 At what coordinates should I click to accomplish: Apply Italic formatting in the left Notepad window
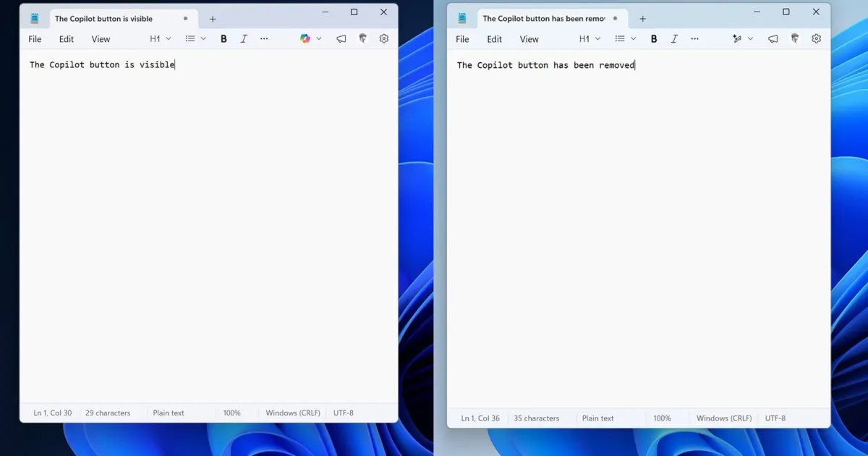(x=244, y=39)
